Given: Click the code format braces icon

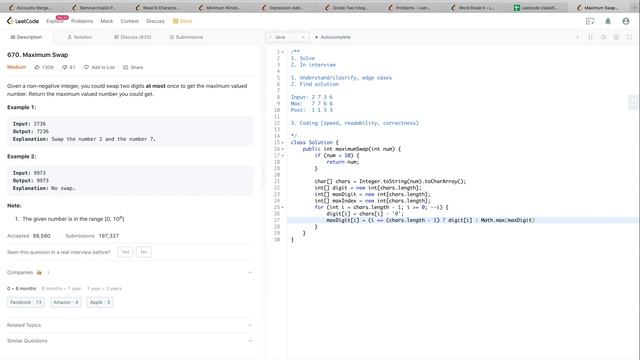Looking at the screenshot, I should pyautogui.click(x=590, y=37).
